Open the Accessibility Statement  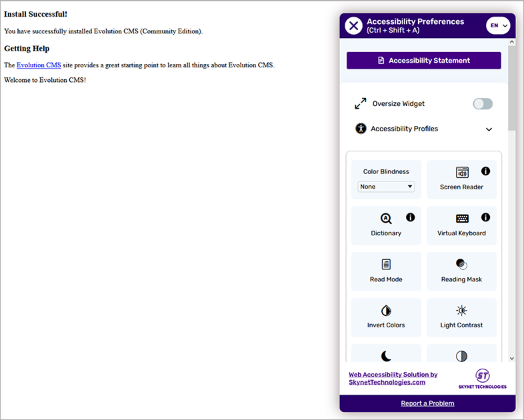tap(423, 61)
